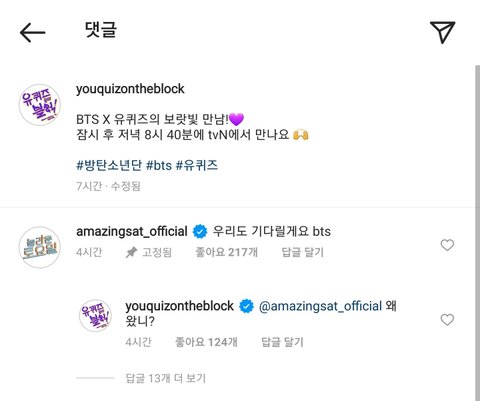480x401 pixels.
Task: Go back using the arrow icon
Action: [x=32, y=32]
